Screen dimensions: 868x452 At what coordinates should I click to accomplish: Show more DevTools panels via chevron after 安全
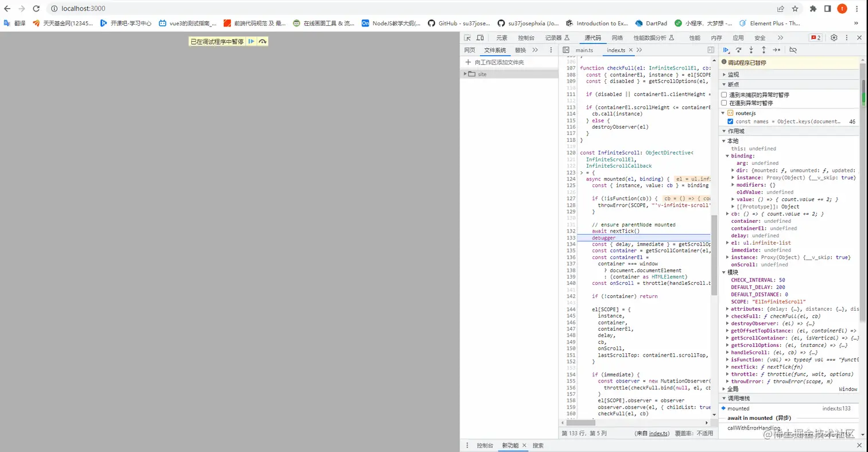coord(780,38)
